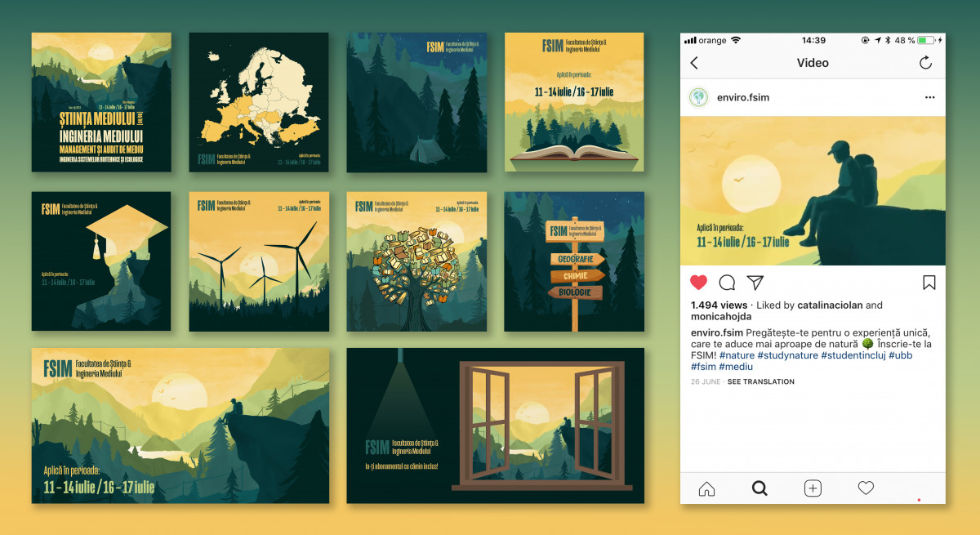980x535 pixels.
Task: Go to Home tab icon
Action: 706,488
